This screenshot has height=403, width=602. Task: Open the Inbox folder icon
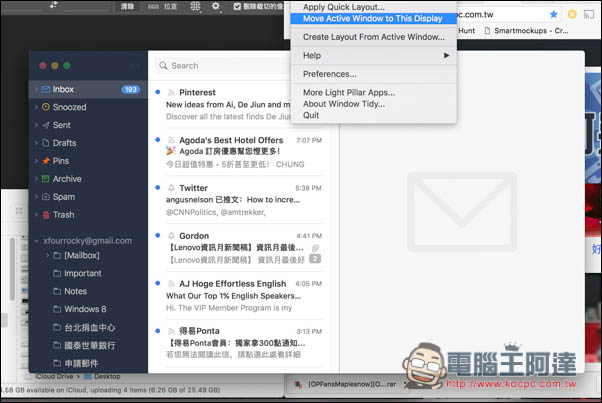click(46, 89)
